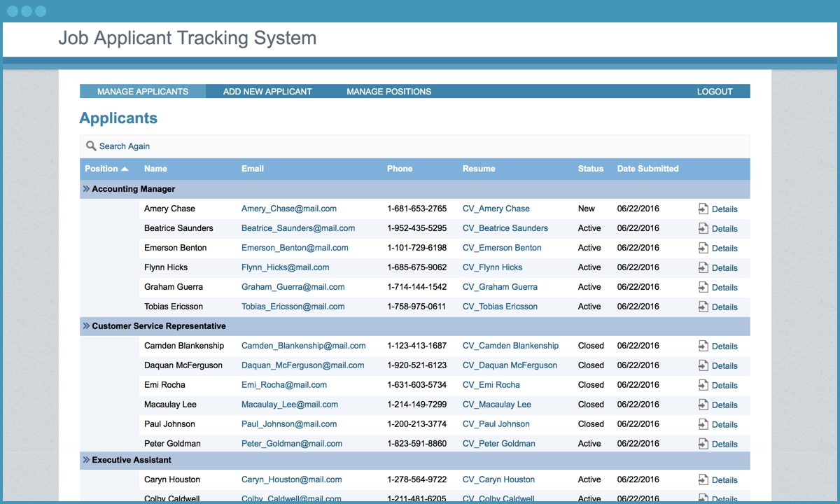The width and height of the screenshot is (840, 504).
Task: Collapse the Customer Service Representative group
Action: (86, 326)
